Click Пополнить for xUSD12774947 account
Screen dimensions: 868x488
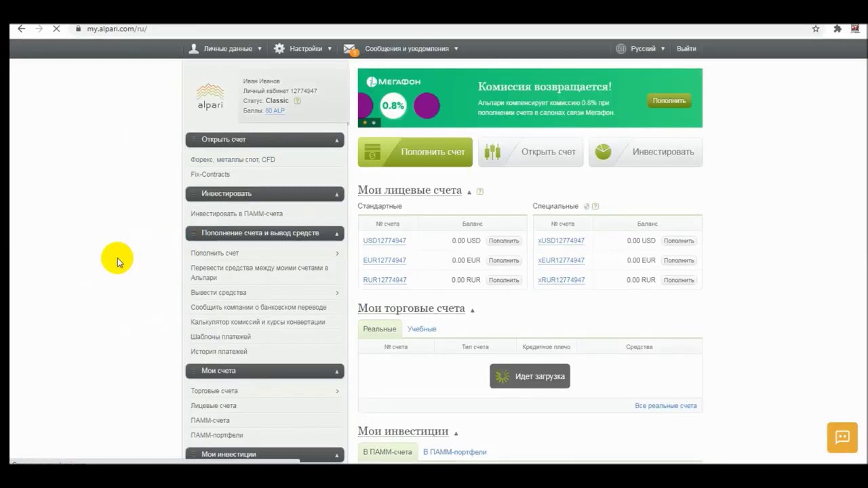[679, 241]
